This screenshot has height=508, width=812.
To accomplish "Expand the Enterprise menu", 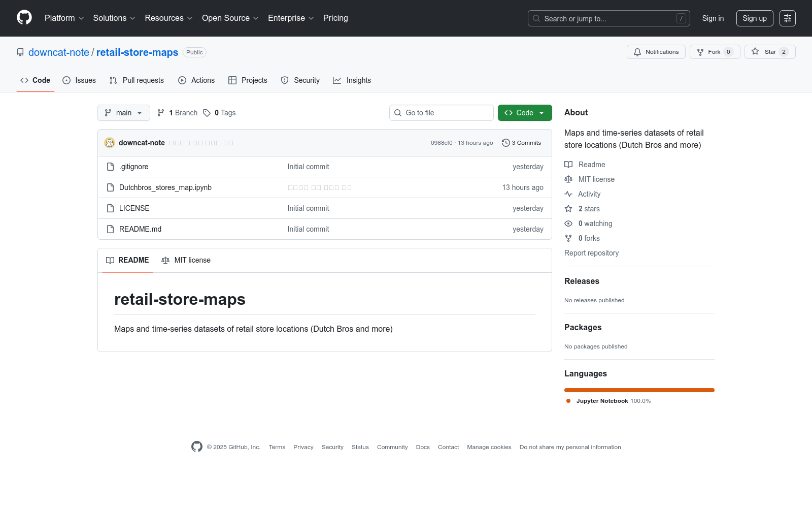I will click(x=291, y=18).
